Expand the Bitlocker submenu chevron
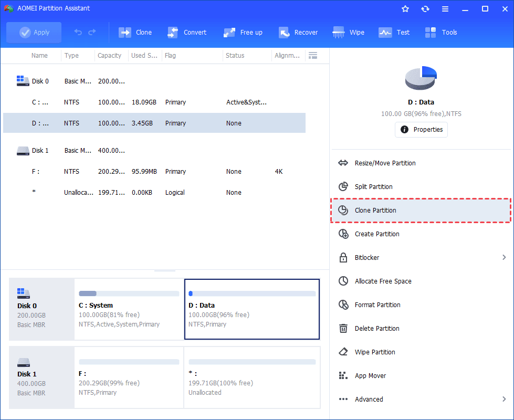 click(504, 257)
